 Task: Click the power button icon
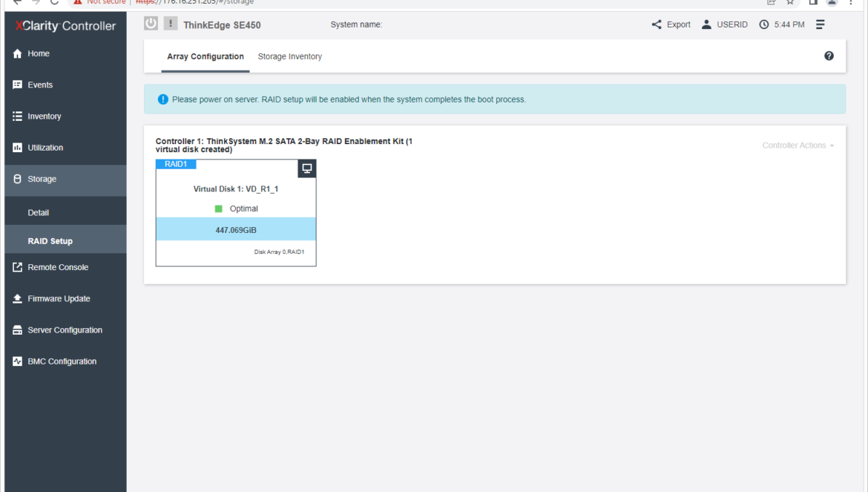(151, 23)
